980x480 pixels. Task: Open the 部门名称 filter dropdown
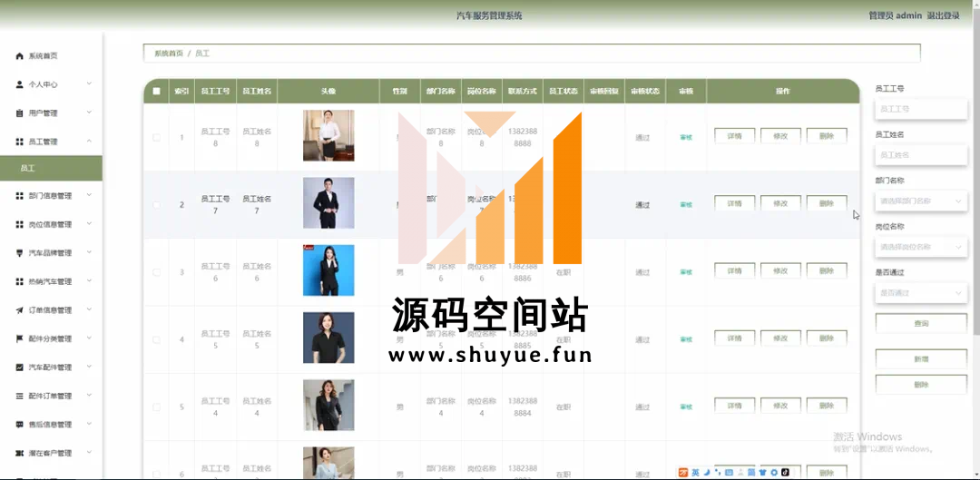tap(921, 201)
